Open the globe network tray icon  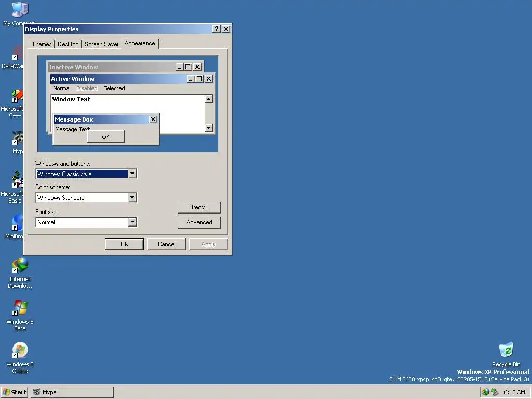(486, 392)
